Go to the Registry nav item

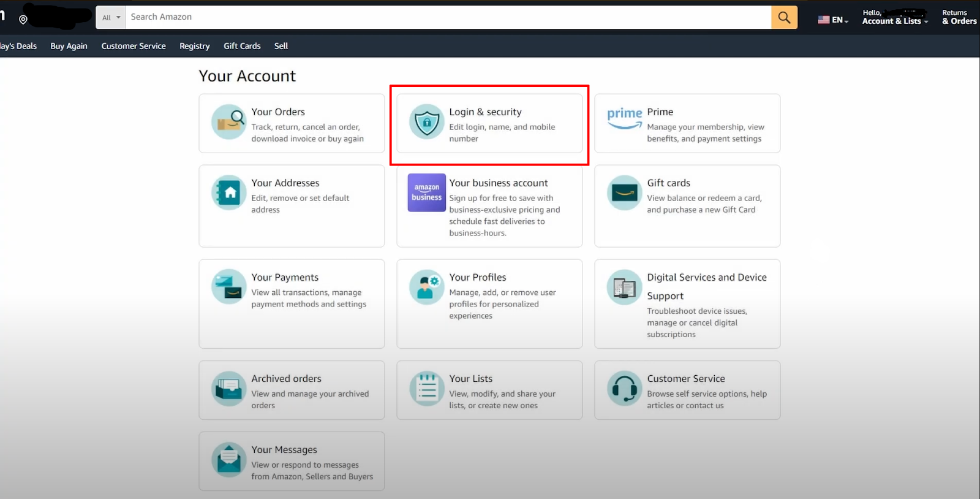click(x=195, y=46)
